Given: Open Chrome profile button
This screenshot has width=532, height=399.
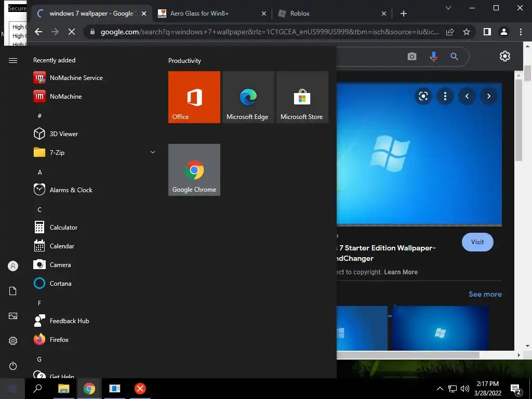Looking at the screenshot, I should [x=504, y=32].
